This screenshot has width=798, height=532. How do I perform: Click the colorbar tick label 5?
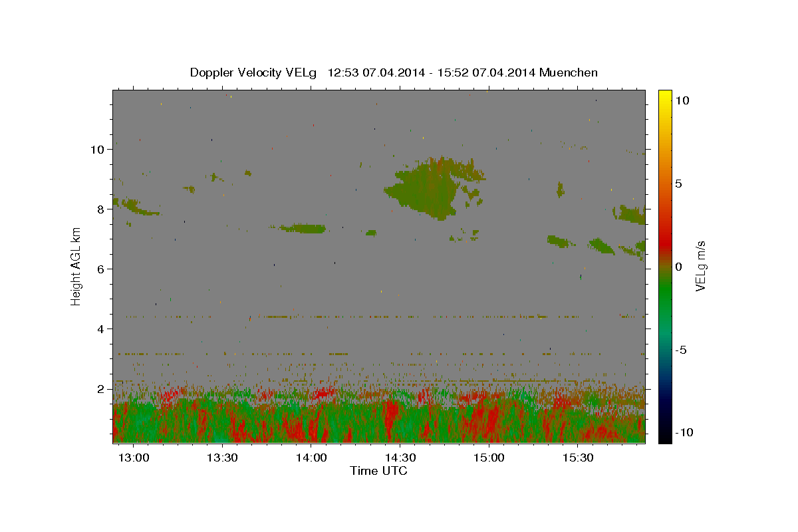pyautogui.click(x=678, y=184)
